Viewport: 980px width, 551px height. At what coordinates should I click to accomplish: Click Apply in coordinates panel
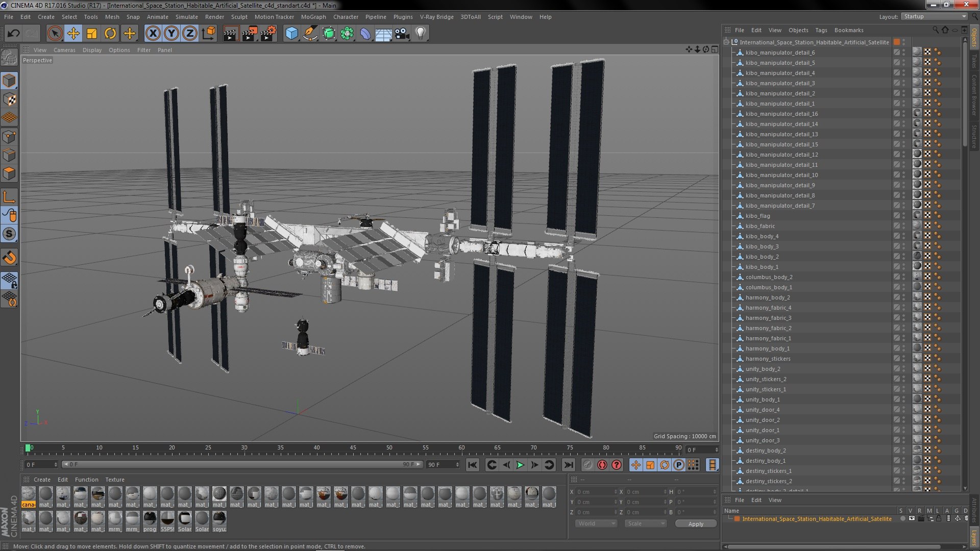coord(696,523)
